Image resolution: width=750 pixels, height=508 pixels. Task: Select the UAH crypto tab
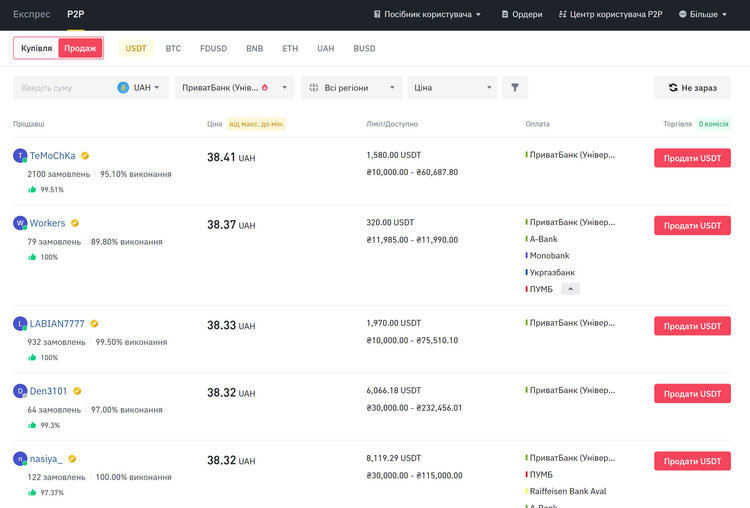326,48
